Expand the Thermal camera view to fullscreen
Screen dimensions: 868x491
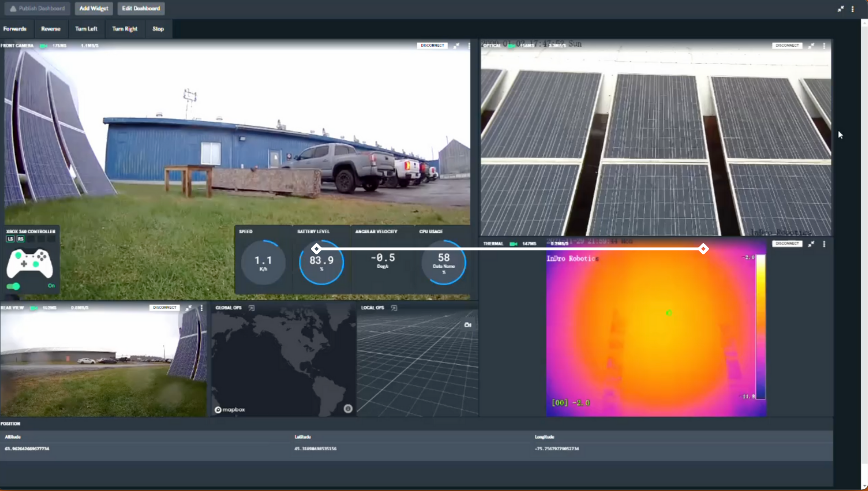[x=811, y=244]
